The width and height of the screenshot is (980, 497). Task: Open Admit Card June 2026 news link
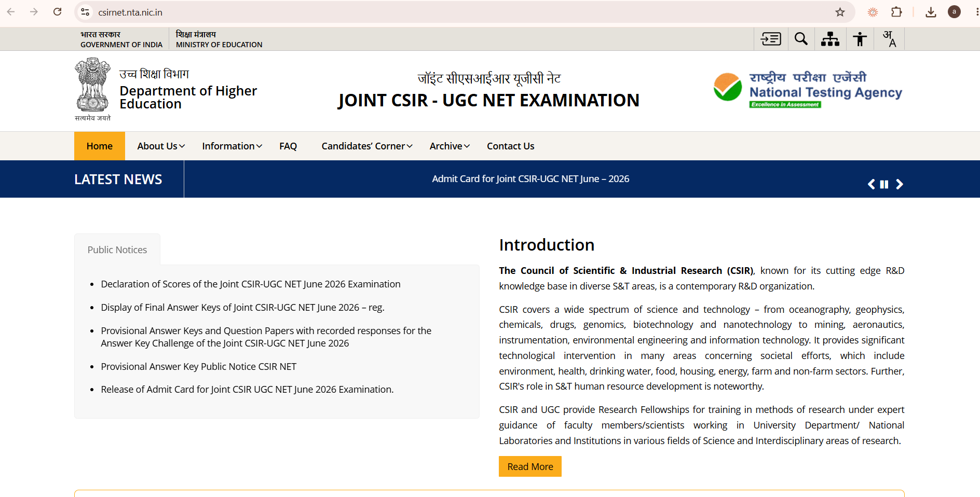point(530,178)
